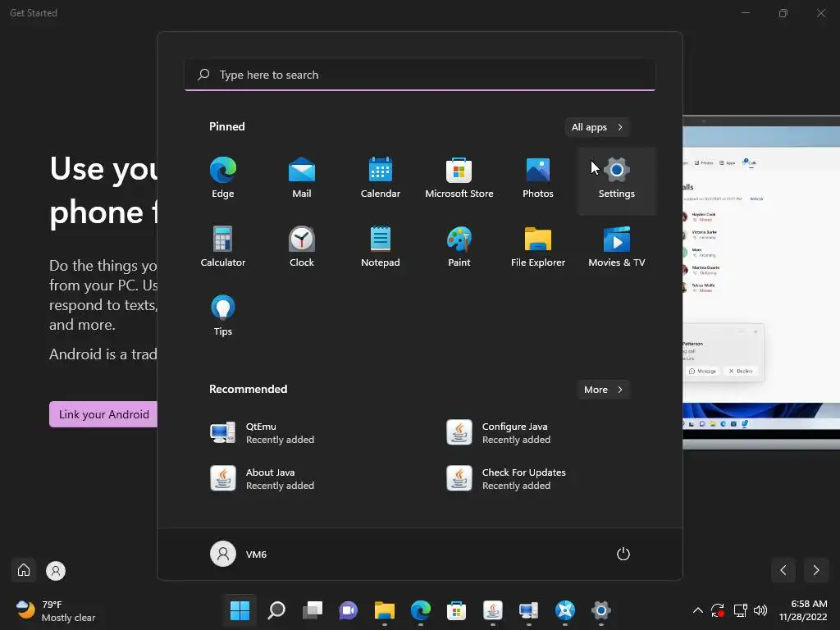Open the clock and date flyout
Screen dimensions: 840x630
click(x=803, y=610)
